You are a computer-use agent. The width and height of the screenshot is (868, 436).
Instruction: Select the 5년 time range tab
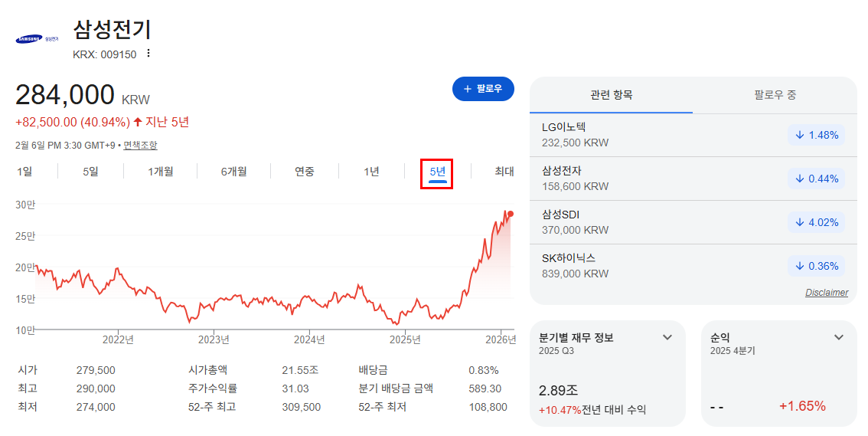[437, 173]
